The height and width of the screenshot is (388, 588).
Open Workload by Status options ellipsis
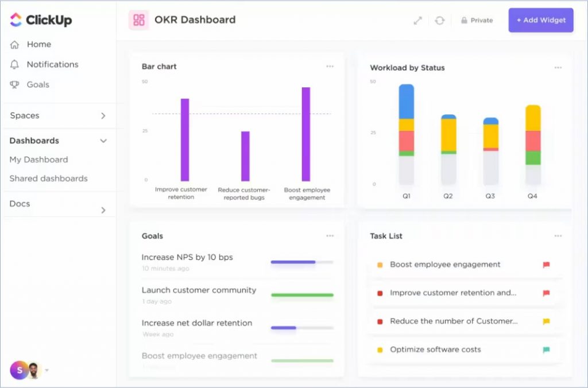pyautogui.click(x=558, y=68)
